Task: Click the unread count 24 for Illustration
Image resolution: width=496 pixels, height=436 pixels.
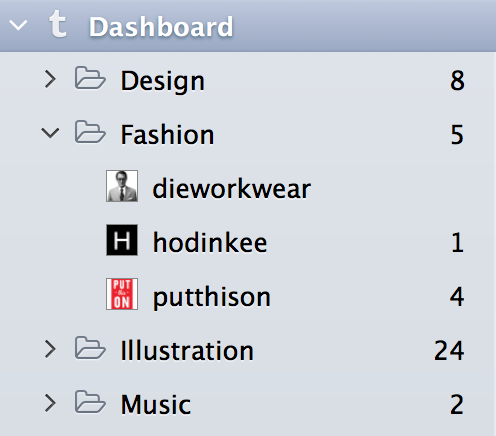Action: [449, 351]
